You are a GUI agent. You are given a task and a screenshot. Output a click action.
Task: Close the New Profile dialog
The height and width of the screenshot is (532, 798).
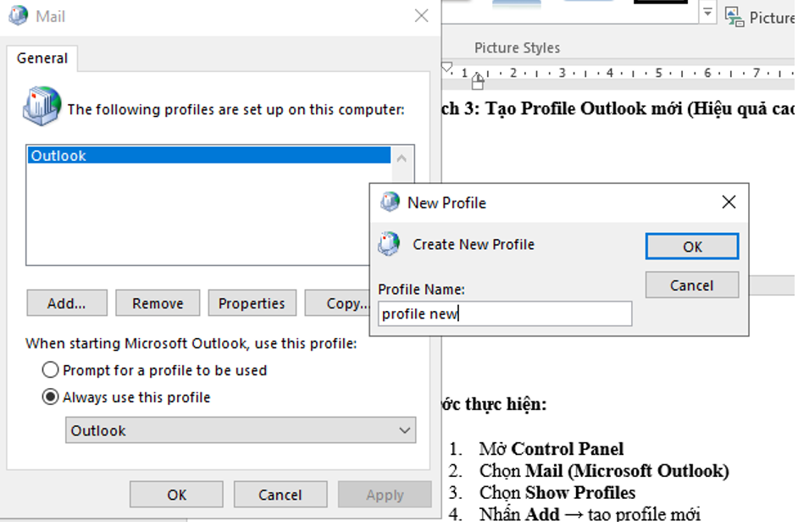[x=729, y=202]
